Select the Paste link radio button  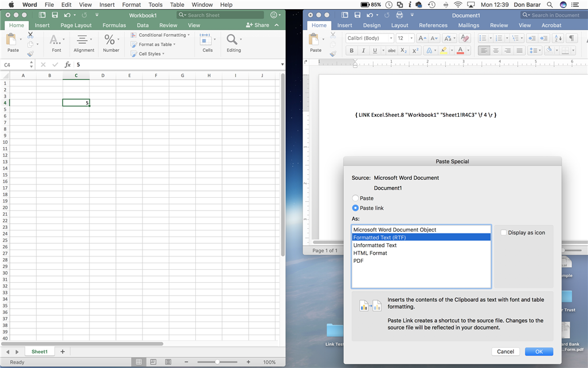(x=355, y=208)
